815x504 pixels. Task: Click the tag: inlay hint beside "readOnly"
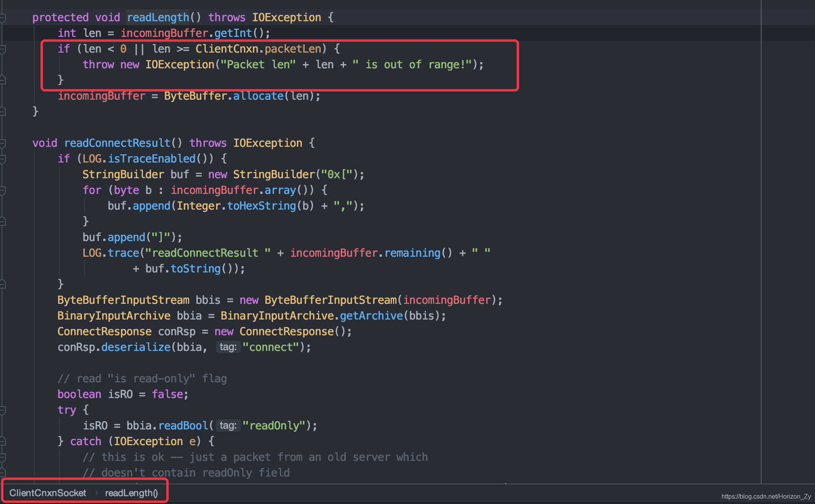click(x=228, y=425)
